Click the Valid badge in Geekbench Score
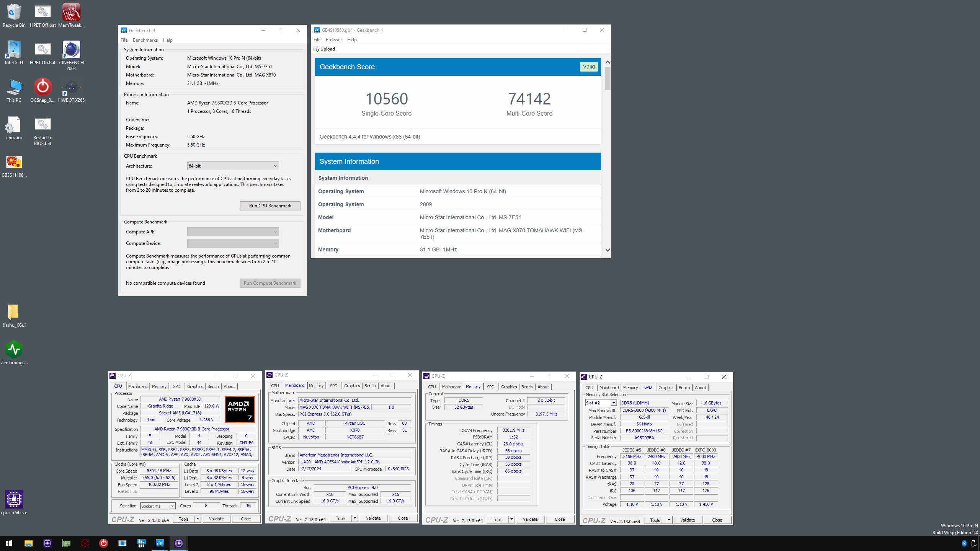 pos(589,67)
